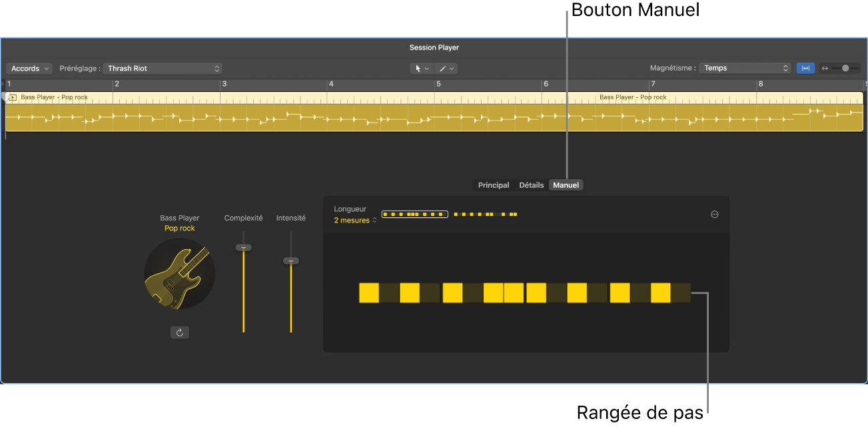Open the Accords dropdown
This screenshot has width=868, height=427.
click(x=29, y=69)
